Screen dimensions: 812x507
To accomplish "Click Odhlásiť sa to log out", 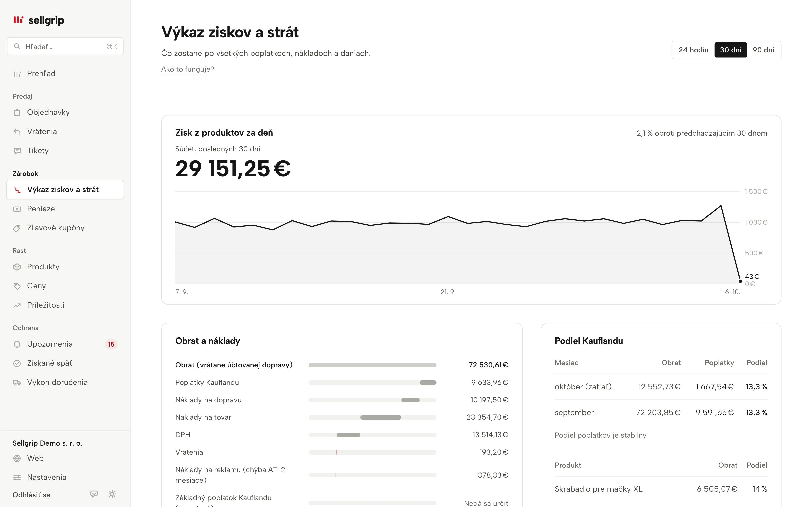I will 31,495.
